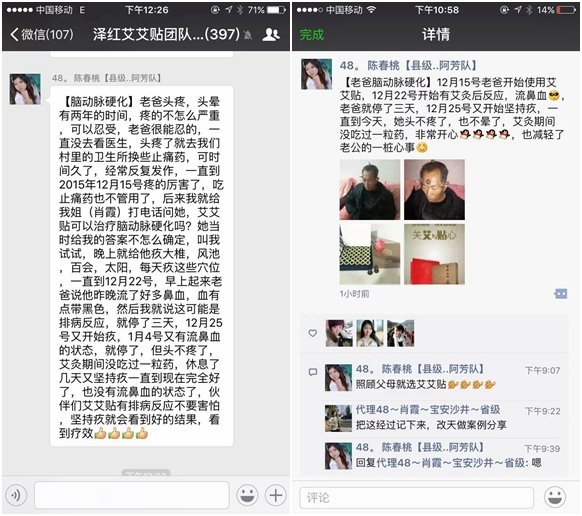Tap 陈春桃 avatar in the group chat

tap(25, 89)
